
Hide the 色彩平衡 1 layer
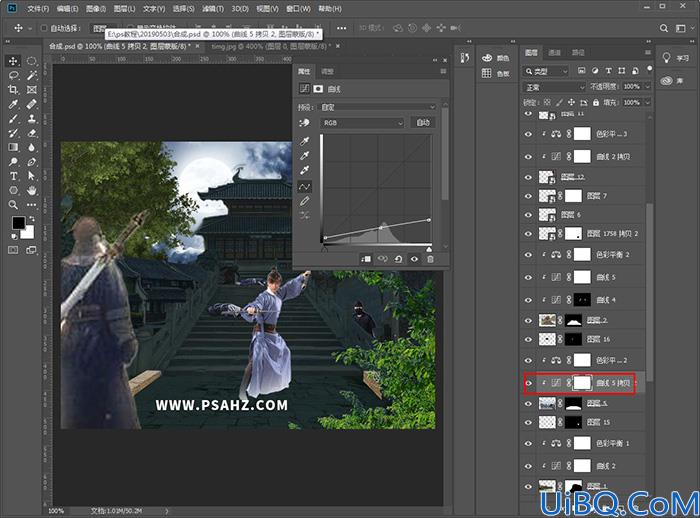528,443
